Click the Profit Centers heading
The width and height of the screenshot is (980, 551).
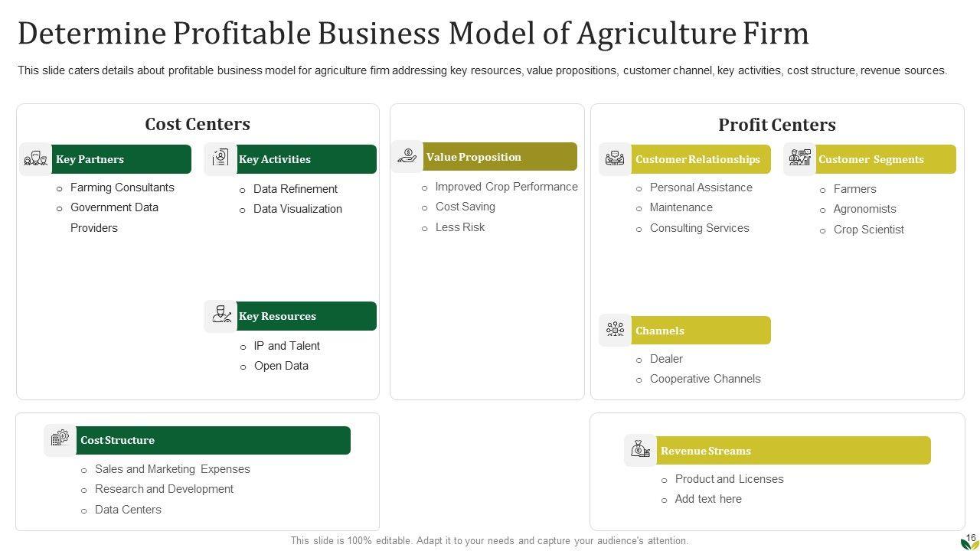click(x=776, y=125)
